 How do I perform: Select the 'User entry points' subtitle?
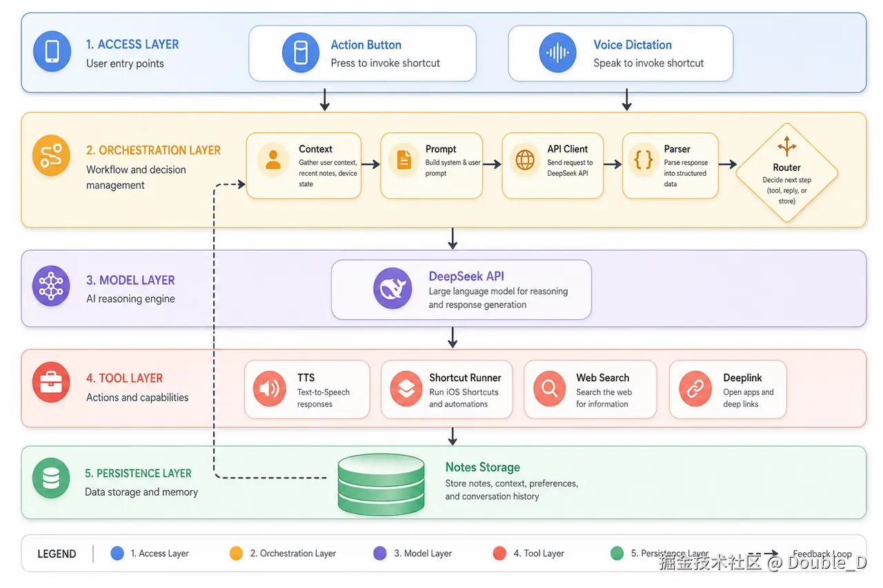coord(125,63)
